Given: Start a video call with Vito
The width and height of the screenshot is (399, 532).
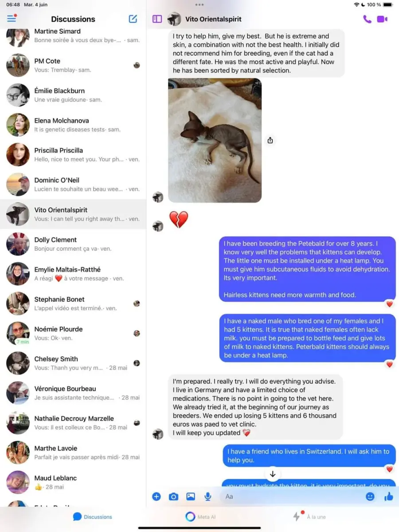Looking at the screenshot, I should pyautogui.click(x=382, y=19).
